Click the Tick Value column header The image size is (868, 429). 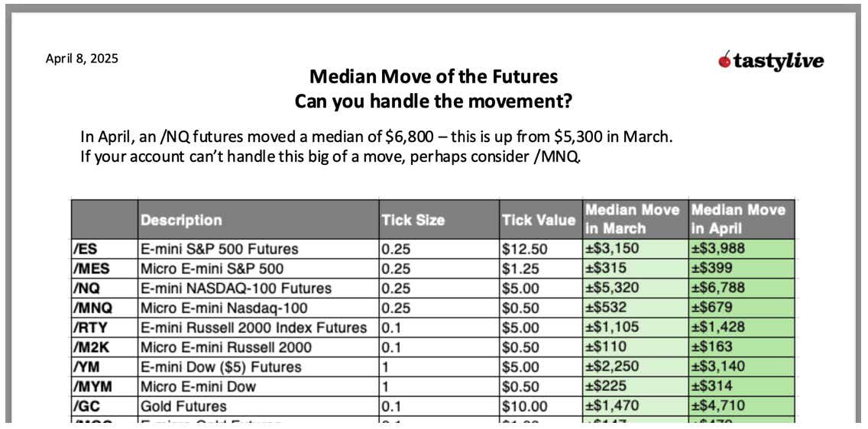(538, 221)
